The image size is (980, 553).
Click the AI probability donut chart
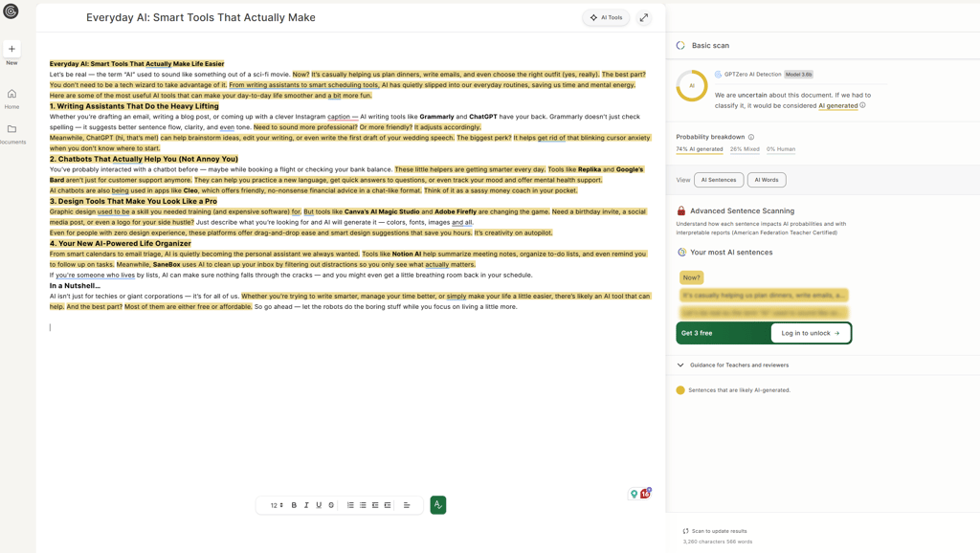[x=692, y=85]
